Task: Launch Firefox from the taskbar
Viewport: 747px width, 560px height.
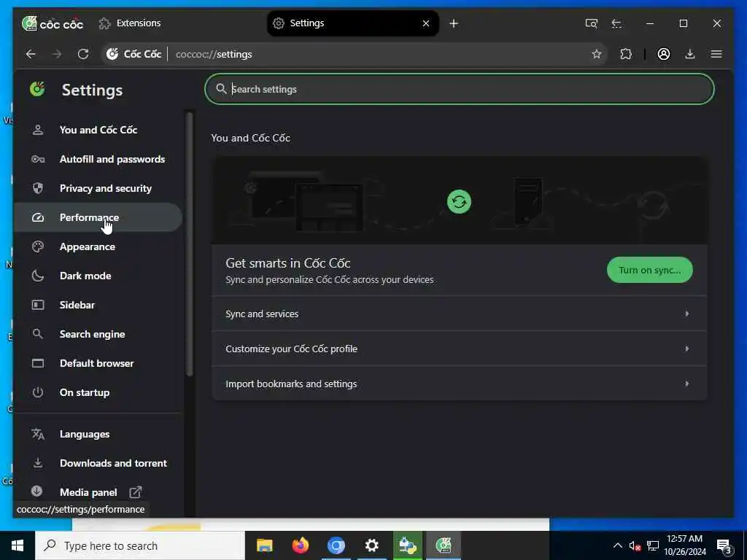Action: coord(300,545)
